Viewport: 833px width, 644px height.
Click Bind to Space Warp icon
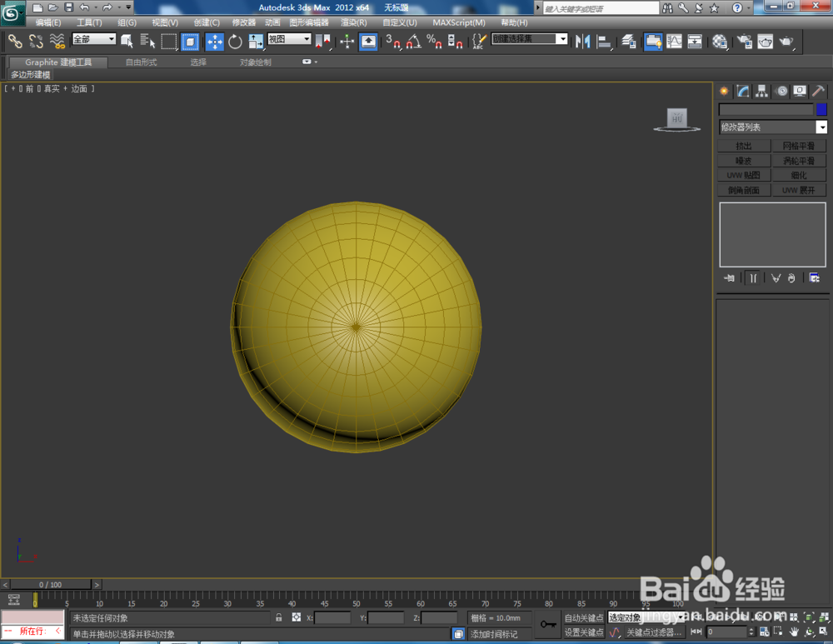[57, 41]
